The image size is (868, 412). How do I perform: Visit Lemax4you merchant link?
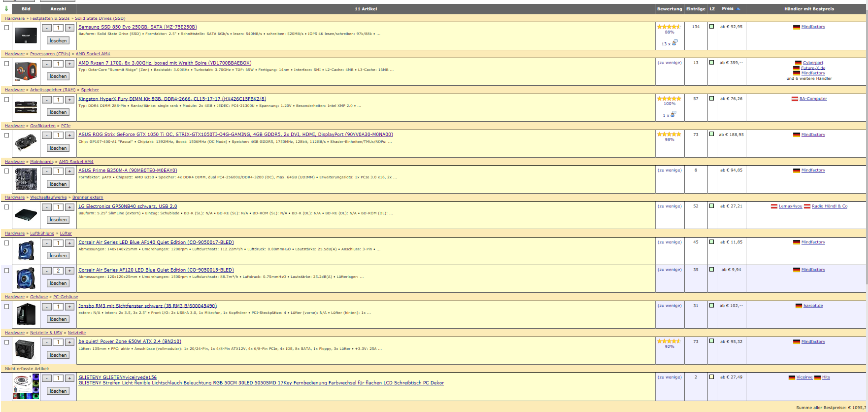[790, 206]
